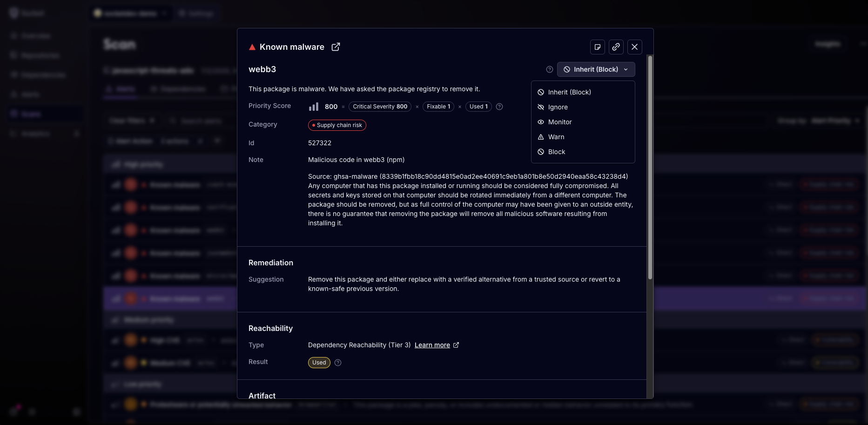Click the Reachability section heading
The image size is (868, 425).
click(x=270, y=329)
